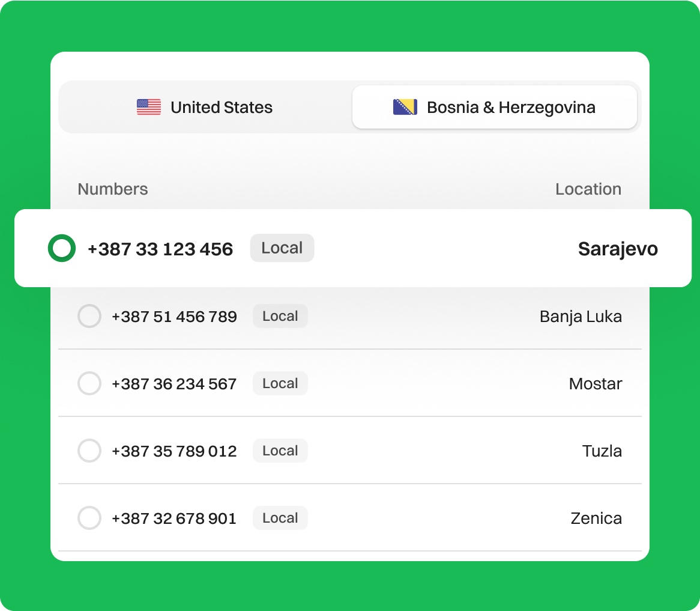The image size is (700, 611).
Task: Select the Bosnia & Herzegovina tab
Action: click(494, 108)
